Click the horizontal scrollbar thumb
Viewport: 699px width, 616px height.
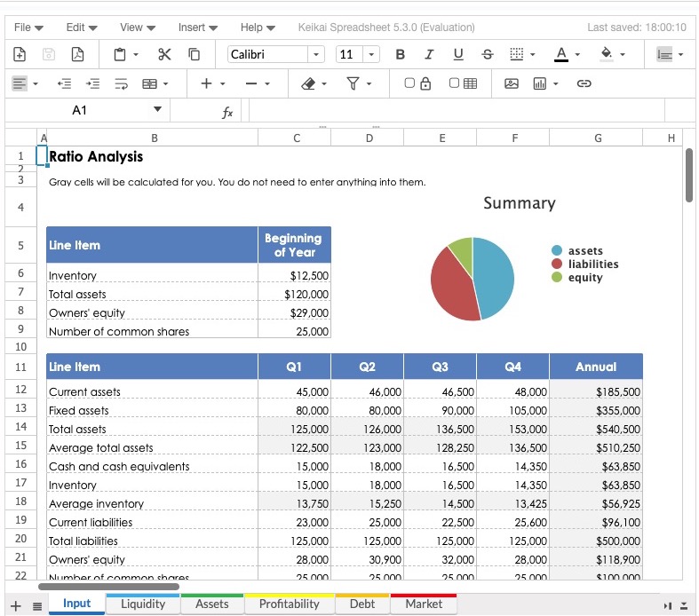pyautogui.click(x=108, y=587)
